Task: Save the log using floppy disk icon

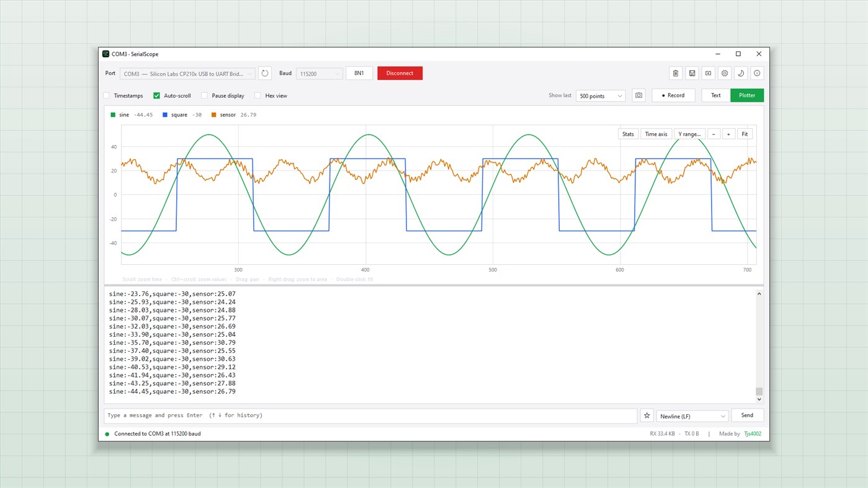Action: 692,73
